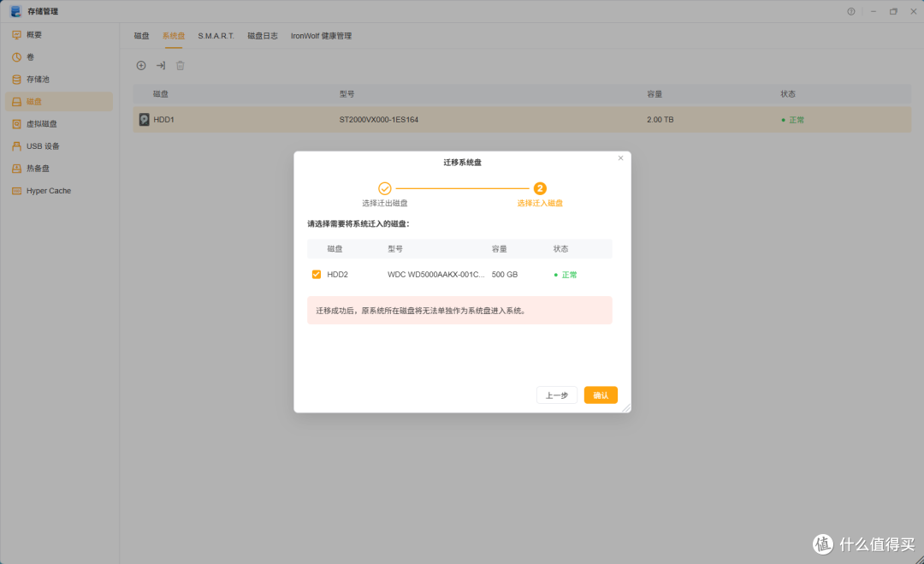Click model ST2000VX000-1ES164 cell
Viewport: 924px width, 564px height.
click(x=378, y=120)
